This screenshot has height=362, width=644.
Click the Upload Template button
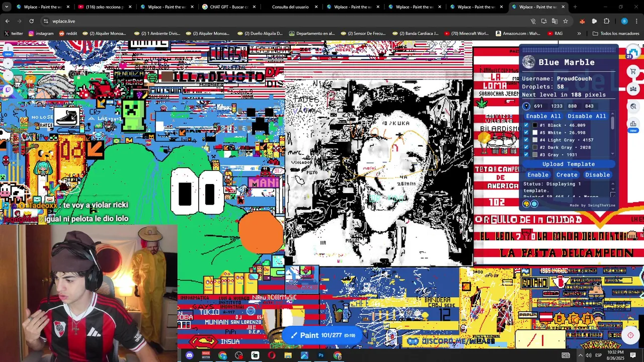point(569,164)
